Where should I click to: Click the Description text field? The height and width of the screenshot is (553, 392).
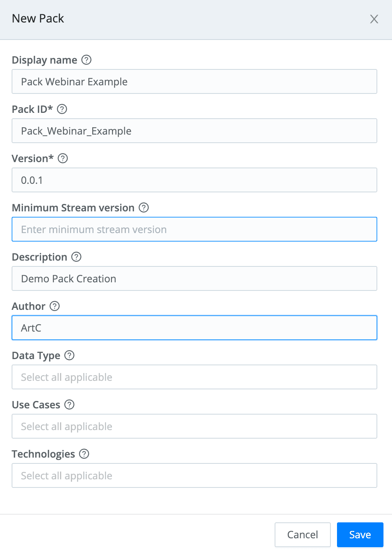click(194, 279)
